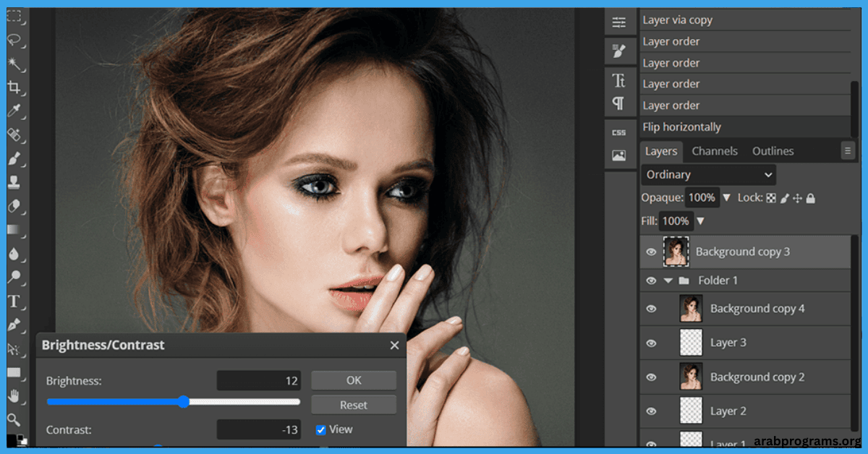Image resolution: width=868 pixels, height=454 pixels.
Task: Select the Clone Stamp tool
Action: [x=14, y=182]
